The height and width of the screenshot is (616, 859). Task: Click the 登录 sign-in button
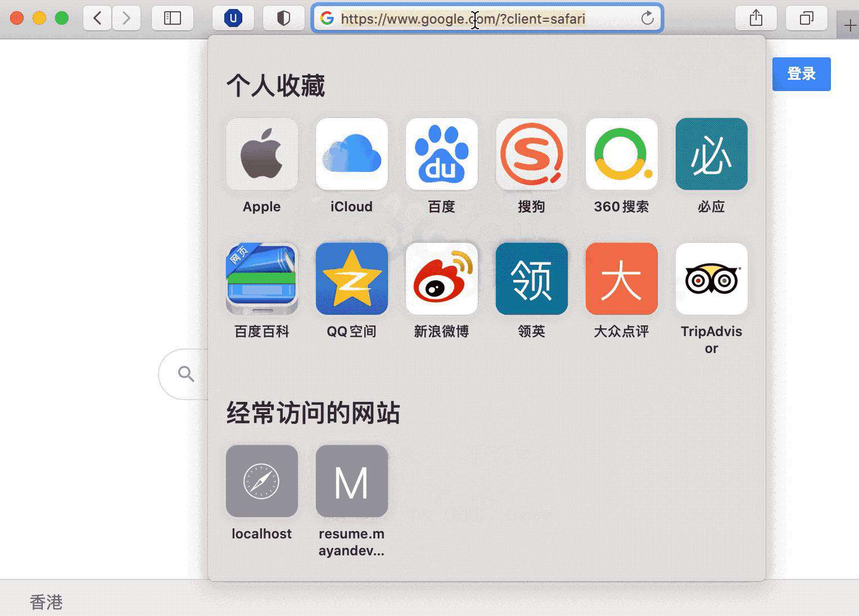[801, 74]
